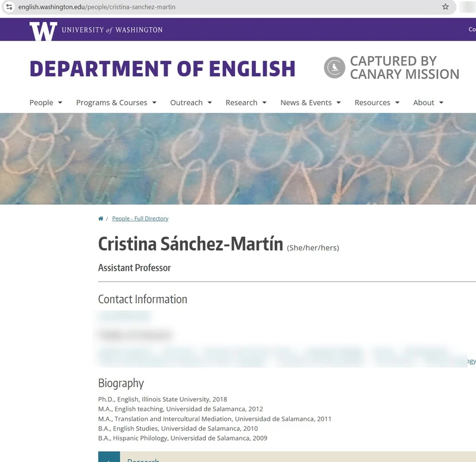476x462 pixels.
Task: Click the (She/her/hers) pronouns text
Action: [x=313, y=248]
